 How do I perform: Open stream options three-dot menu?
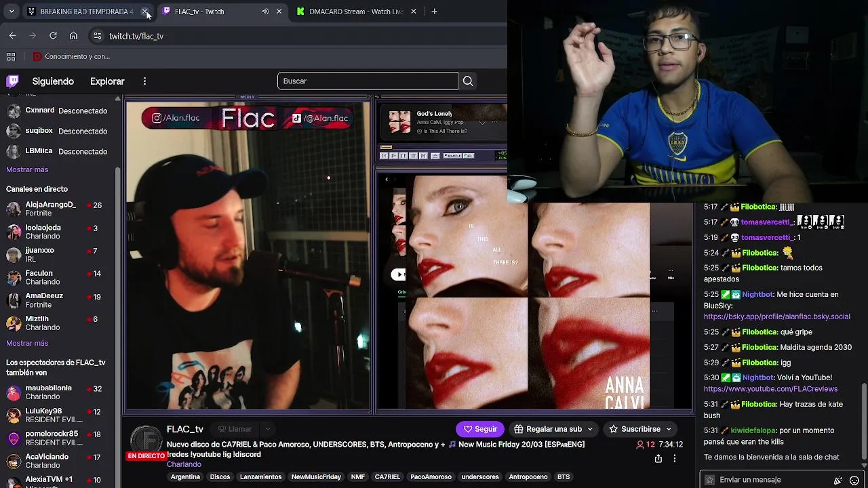click(674, 459)
